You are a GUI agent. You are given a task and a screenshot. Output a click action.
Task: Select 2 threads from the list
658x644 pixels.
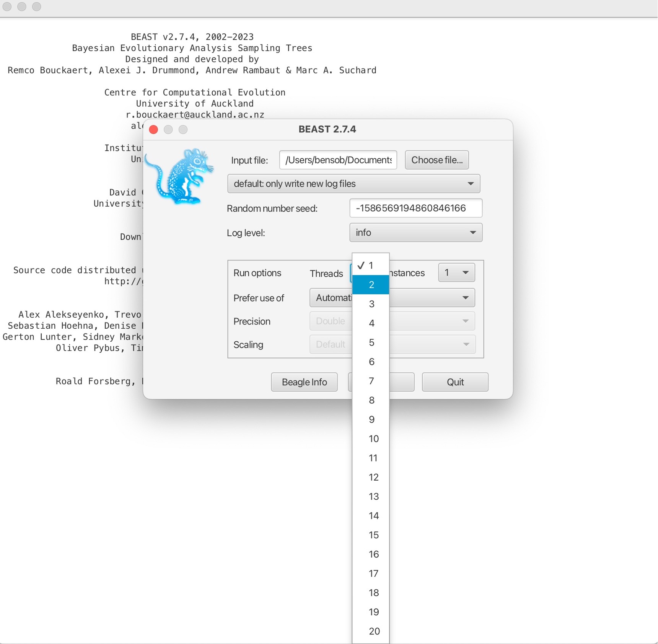pyautogui.click(x=371, y=285)
